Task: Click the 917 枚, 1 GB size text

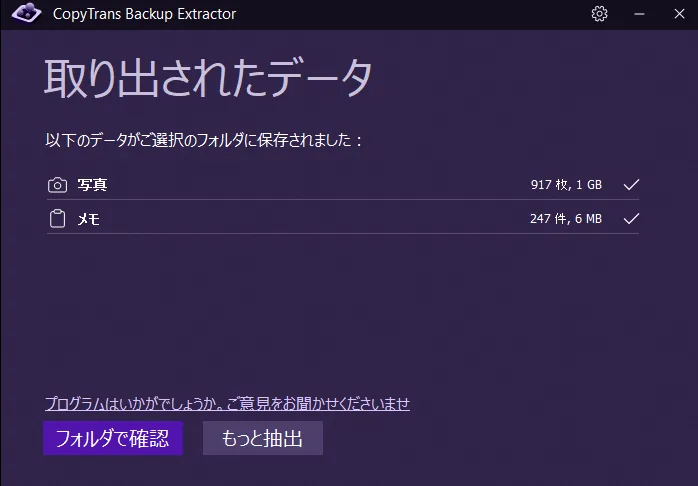Action: (x=566, y=185)
